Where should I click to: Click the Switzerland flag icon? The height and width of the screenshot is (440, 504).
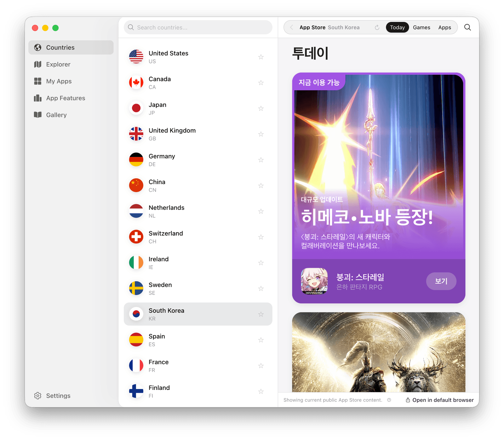tap(136, 237)
